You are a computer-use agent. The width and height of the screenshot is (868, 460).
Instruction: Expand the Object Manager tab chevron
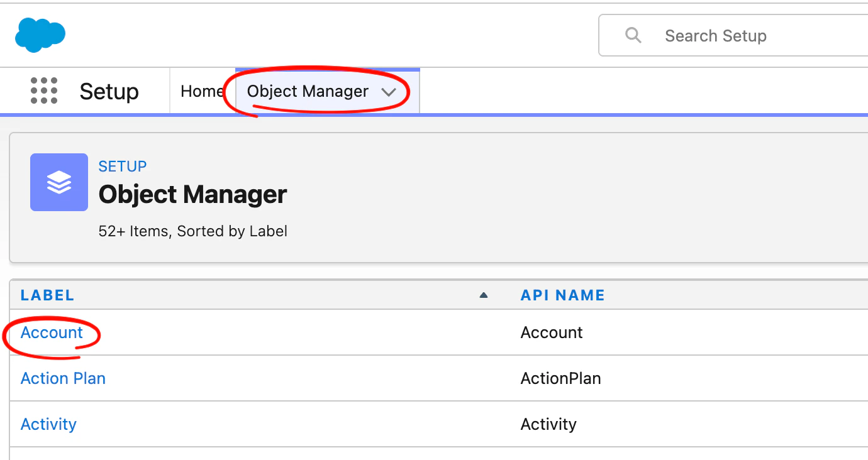point(389,92)
